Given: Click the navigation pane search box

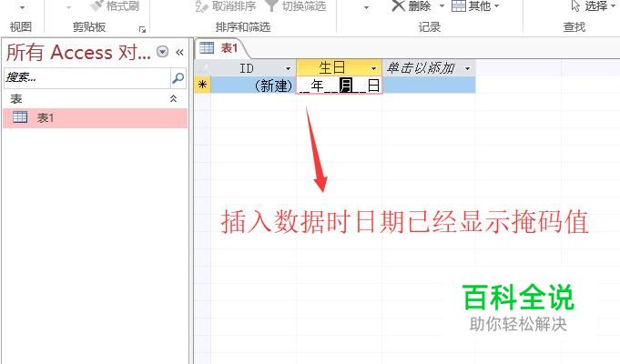Looking at the screenshot, I should (x=87, y=78).
